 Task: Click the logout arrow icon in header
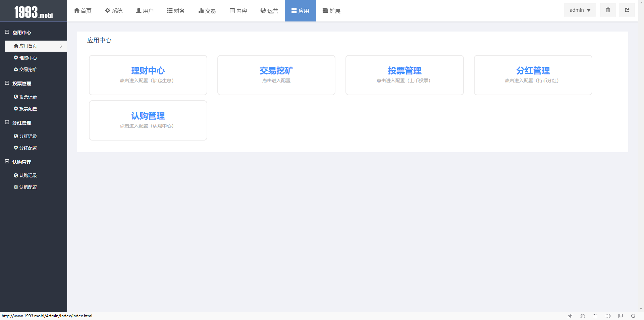coord(627,10)
